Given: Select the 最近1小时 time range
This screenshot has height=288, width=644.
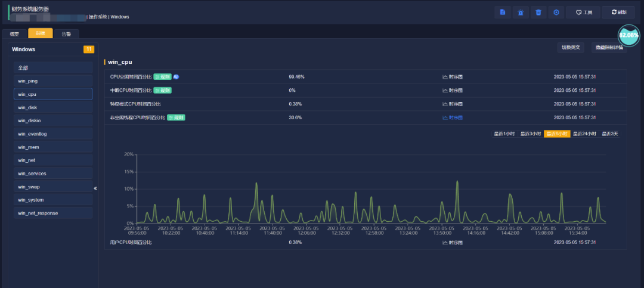Looking at the screenshot, I should coord(504,134).
